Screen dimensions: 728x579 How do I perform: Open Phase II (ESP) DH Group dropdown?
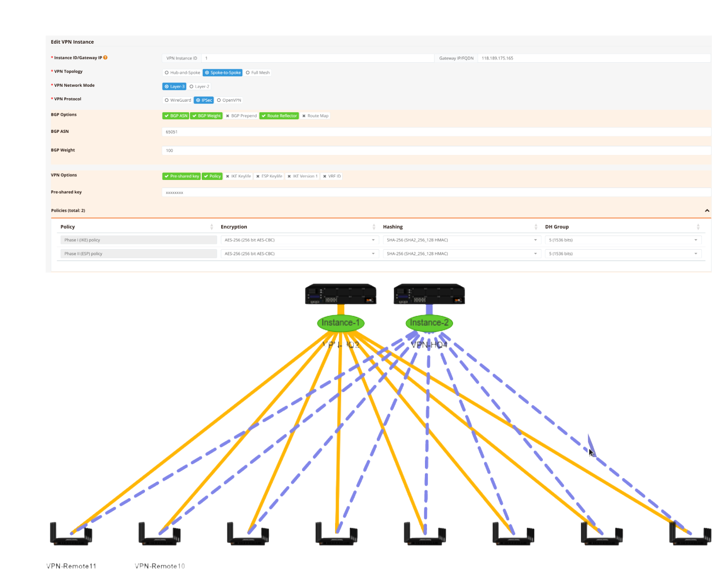point(623,254)
